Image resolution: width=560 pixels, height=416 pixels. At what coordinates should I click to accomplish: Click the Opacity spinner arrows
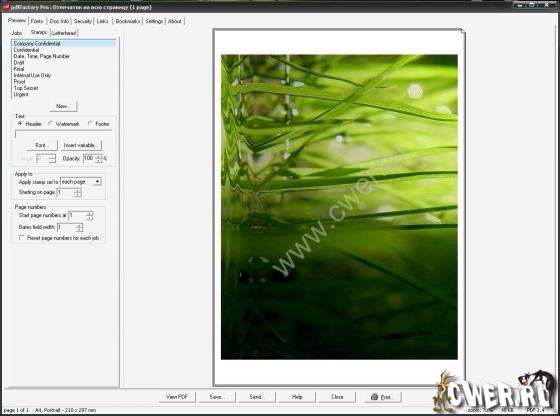coord(99,159)
